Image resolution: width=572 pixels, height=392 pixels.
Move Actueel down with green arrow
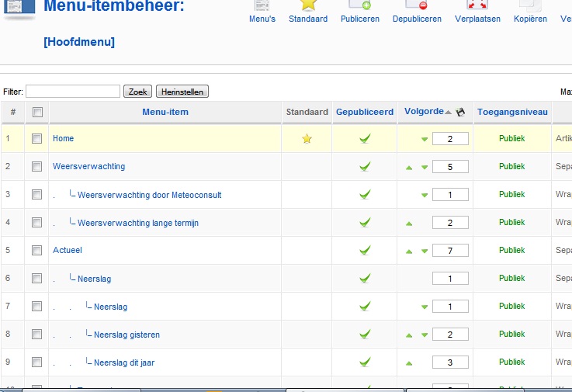pyautogui.click(x=425, y=251)
